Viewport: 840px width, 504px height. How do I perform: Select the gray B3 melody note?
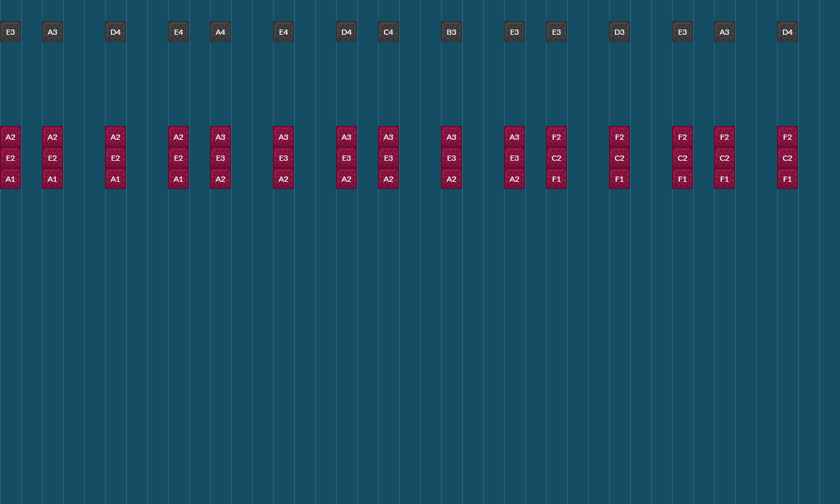pos(451,31)
